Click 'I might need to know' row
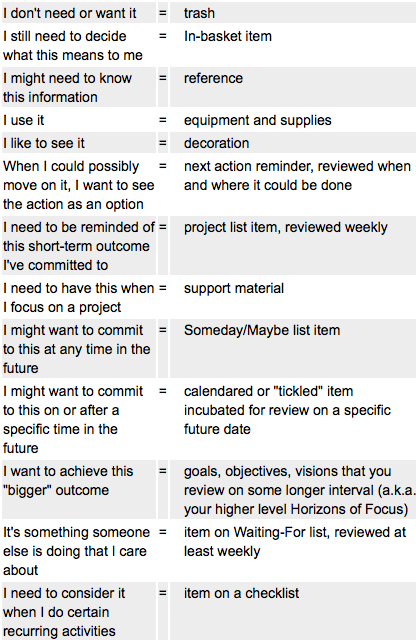416x640 pixels. (209, 87)
